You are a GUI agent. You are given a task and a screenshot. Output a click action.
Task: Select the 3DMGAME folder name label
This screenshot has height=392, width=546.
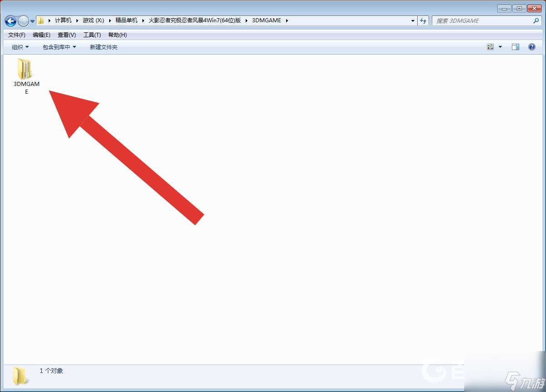tap(26, 88)
